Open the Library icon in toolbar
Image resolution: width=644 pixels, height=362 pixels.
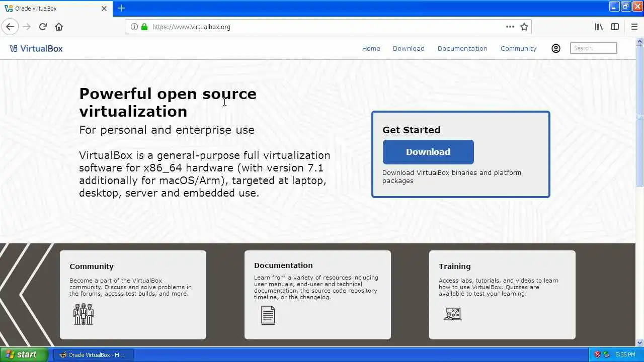pyautogui.click(x=599, y=27)
